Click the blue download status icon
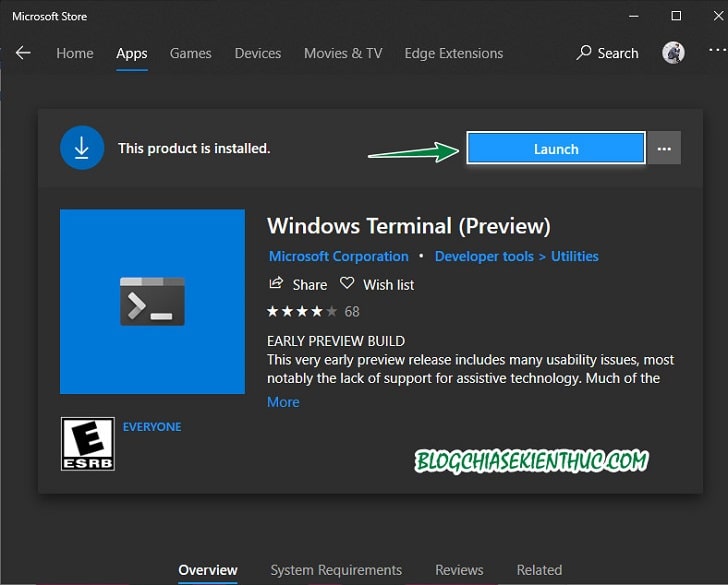The width and height of the screenshot is (728, 585). click(x=82, y=148)
